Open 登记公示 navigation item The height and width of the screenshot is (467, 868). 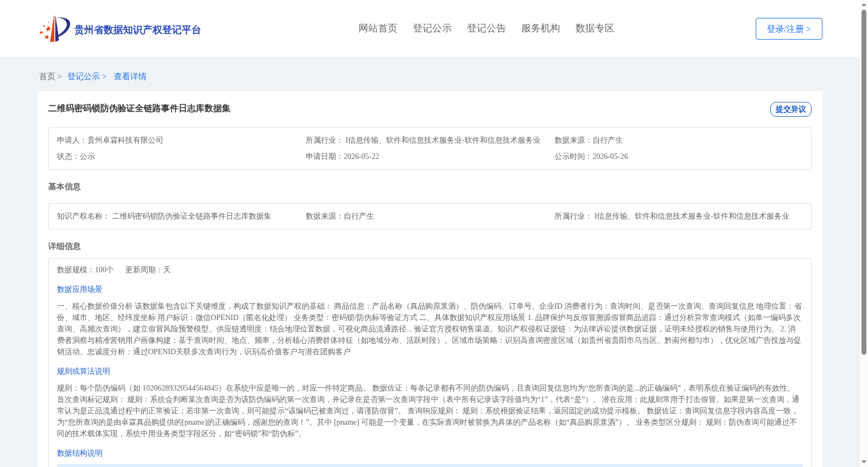click(x=432, y=28)
